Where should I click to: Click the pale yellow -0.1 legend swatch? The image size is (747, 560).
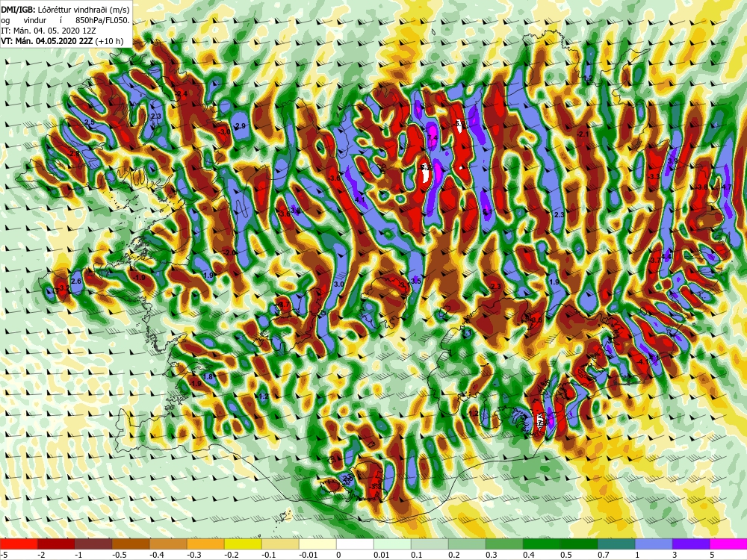(280, 544)
